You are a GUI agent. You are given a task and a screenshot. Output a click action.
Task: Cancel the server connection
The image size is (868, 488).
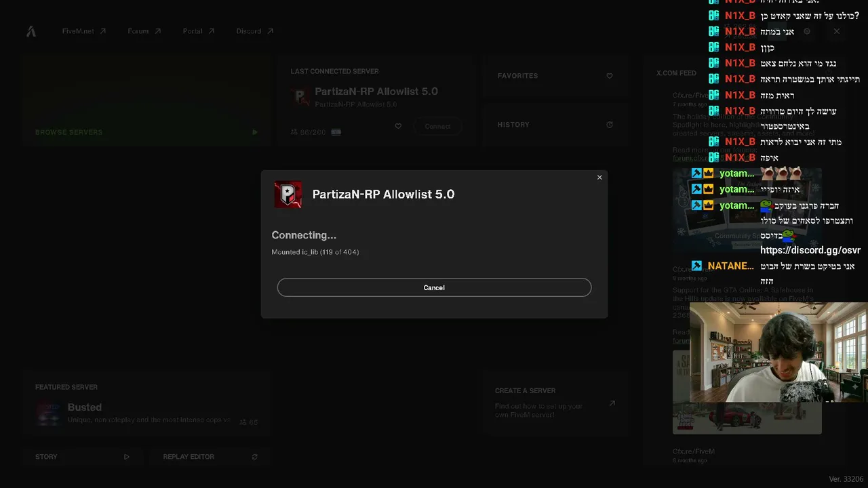coord(434,287)
